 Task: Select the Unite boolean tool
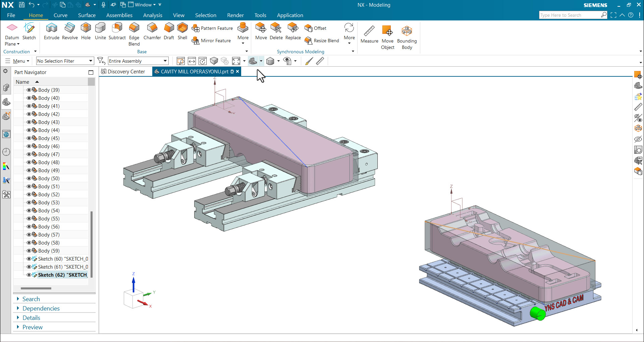coord(100,32)
